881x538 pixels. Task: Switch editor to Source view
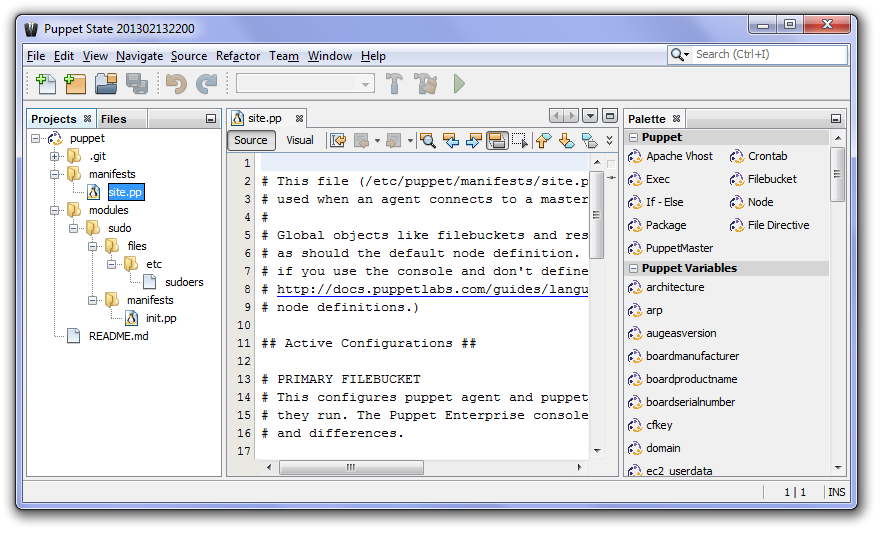[251, 140]
